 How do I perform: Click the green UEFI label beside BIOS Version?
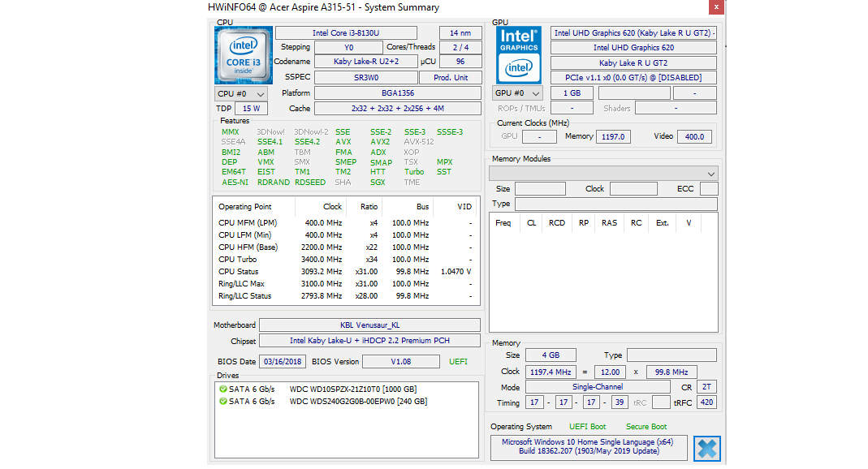458,362
